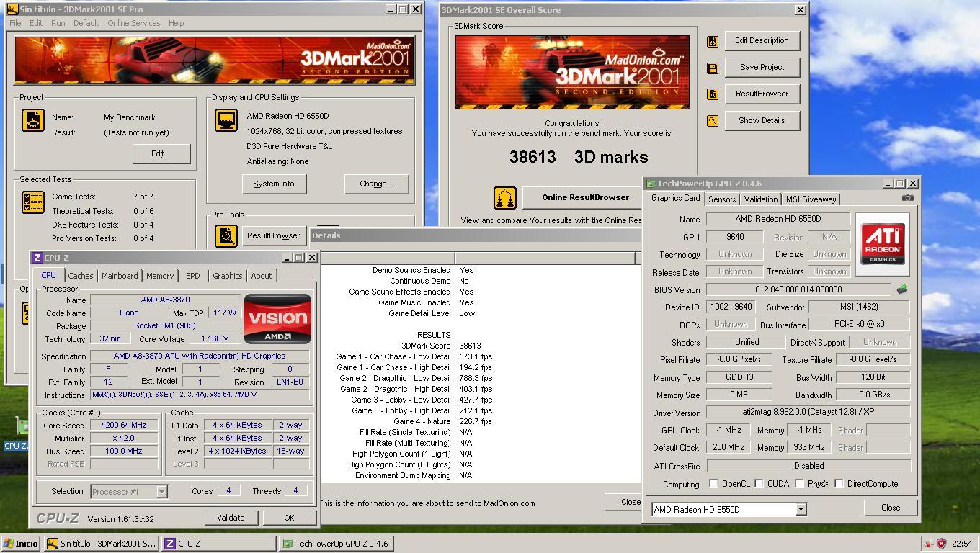Switch to the Validation tab in GPU-Z
The width and height of the screenshot is (980, 553).
pyautogui.click(x=761, y=199)
